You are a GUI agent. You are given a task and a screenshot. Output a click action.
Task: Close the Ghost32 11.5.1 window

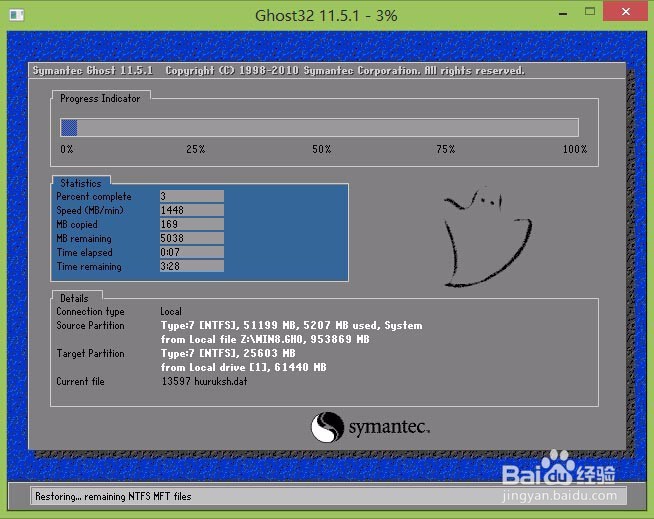626,11
